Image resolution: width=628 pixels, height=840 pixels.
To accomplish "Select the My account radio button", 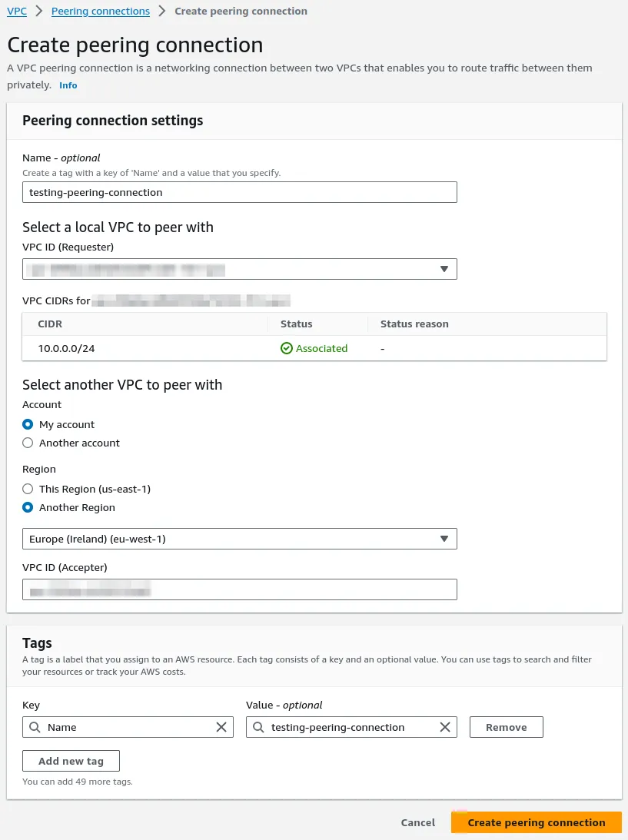I will point(28,424).
